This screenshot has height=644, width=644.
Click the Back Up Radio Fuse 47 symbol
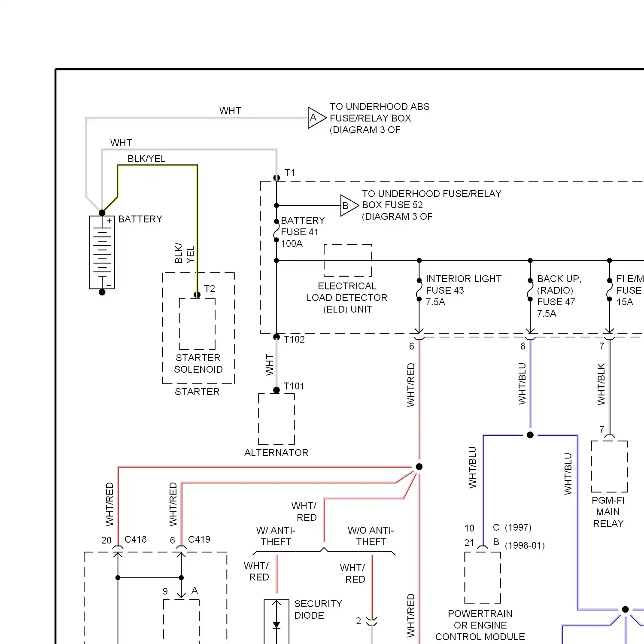[530, 290]
